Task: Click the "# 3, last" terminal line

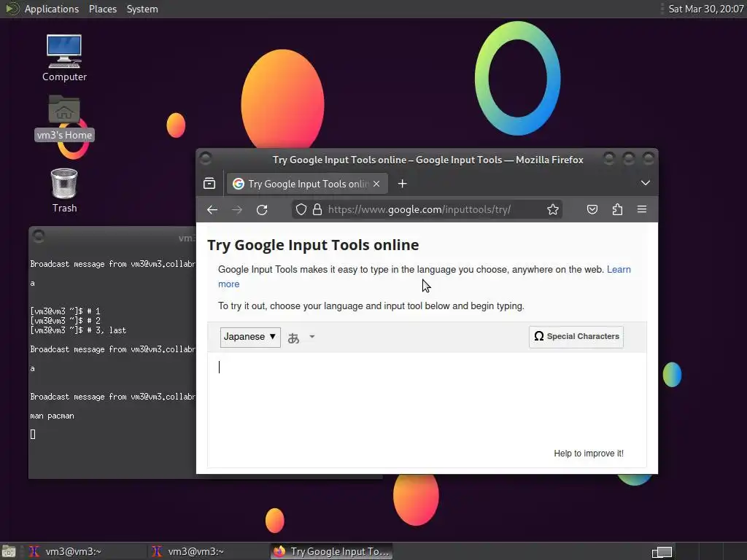Action: 78,330
